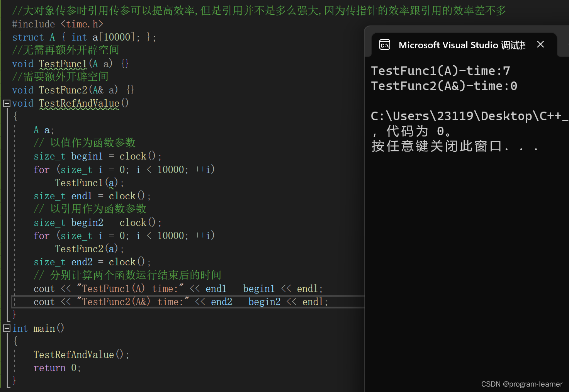Screen dimensions: 569x392
Task: Click the 'size_t begin2 = clock();' line
Action: 97,222
